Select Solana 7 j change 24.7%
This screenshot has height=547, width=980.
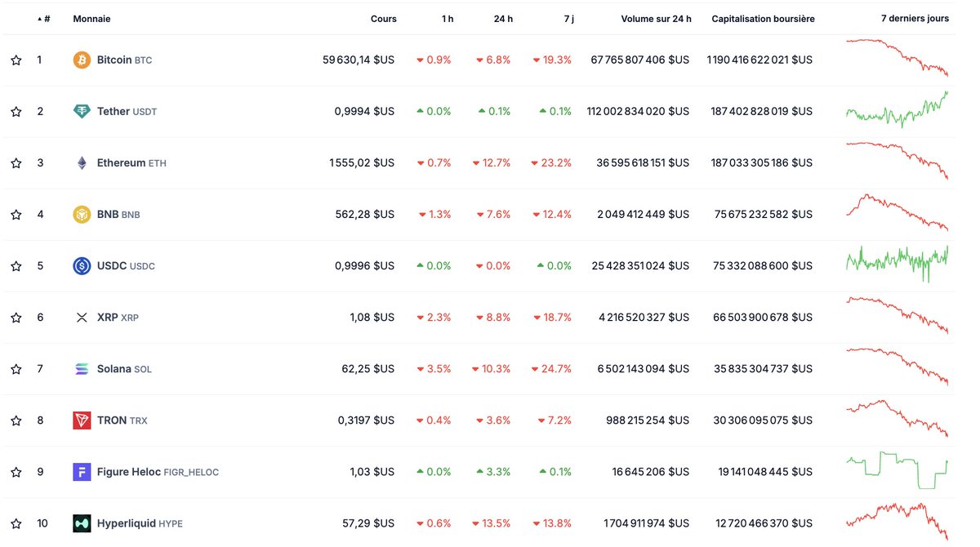point(552,369)
